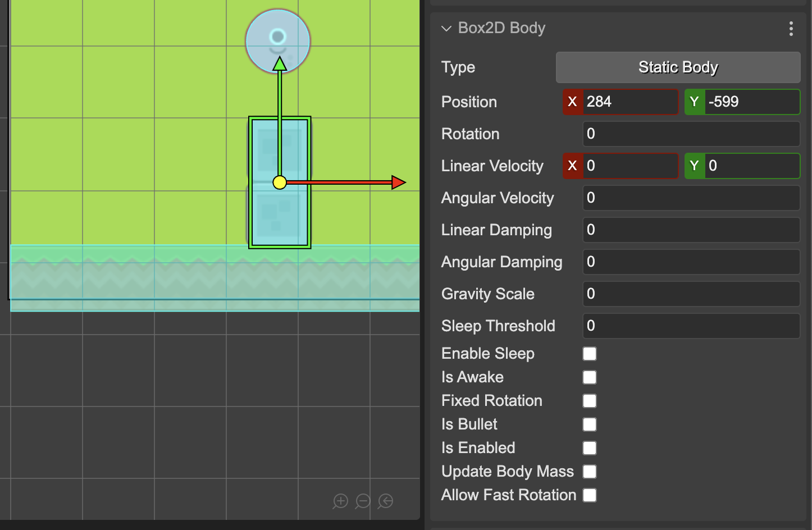
Task: Click the Linear Velocity property label
Action: tap(492, 166)
